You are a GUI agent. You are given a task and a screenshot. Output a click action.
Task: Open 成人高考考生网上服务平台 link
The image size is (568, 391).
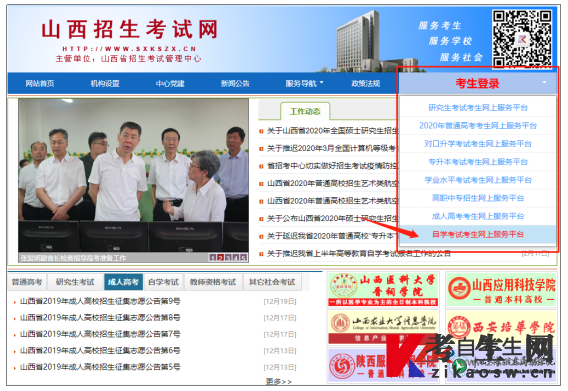click(478, 216)
